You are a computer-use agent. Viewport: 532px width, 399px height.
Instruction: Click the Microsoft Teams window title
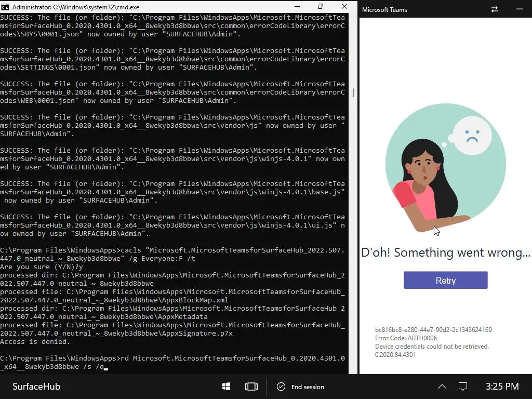click(x=384, y=9)
